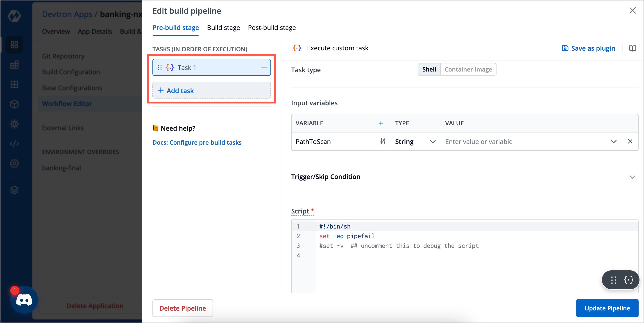
Task: Open the three-dot menu on Task 1
Action: click(x=264, y=67)
